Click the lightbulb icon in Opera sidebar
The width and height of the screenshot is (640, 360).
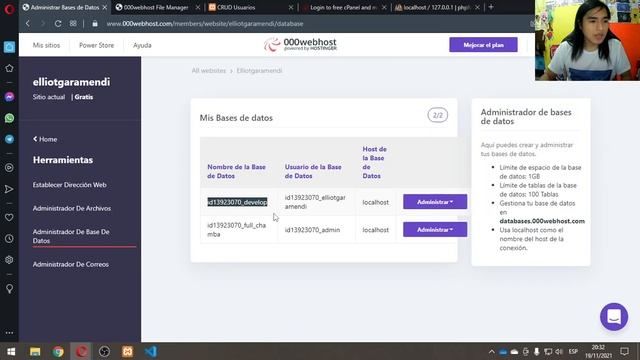[9, 289]
